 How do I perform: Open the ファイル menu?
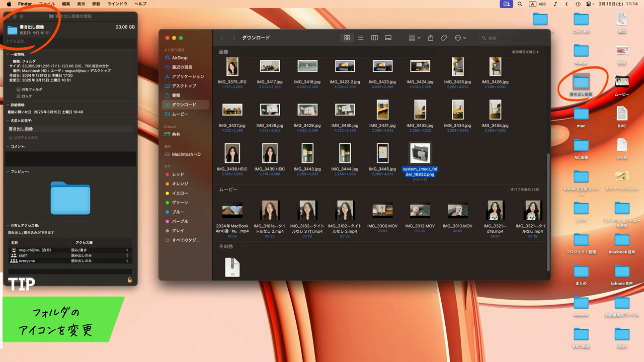click(x=47, y=4)
